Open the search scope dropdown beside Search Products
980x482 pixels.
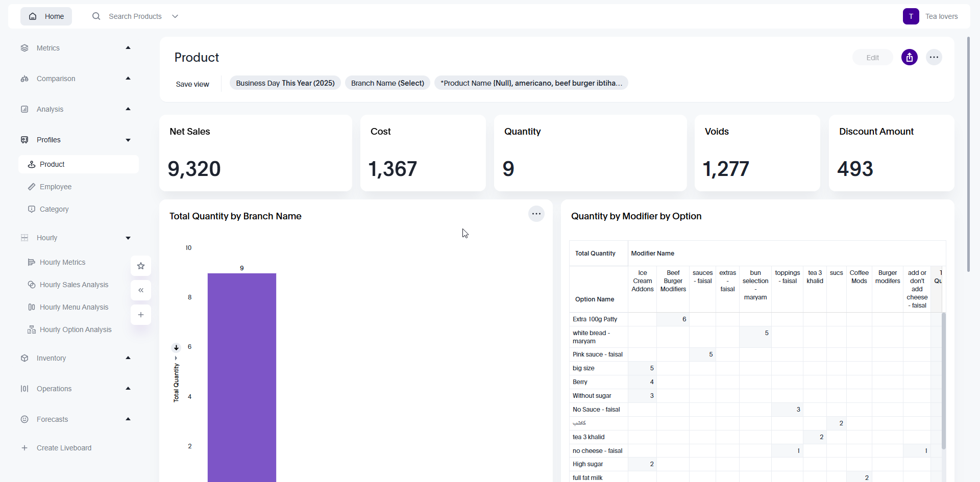click(x=175, y=16)
